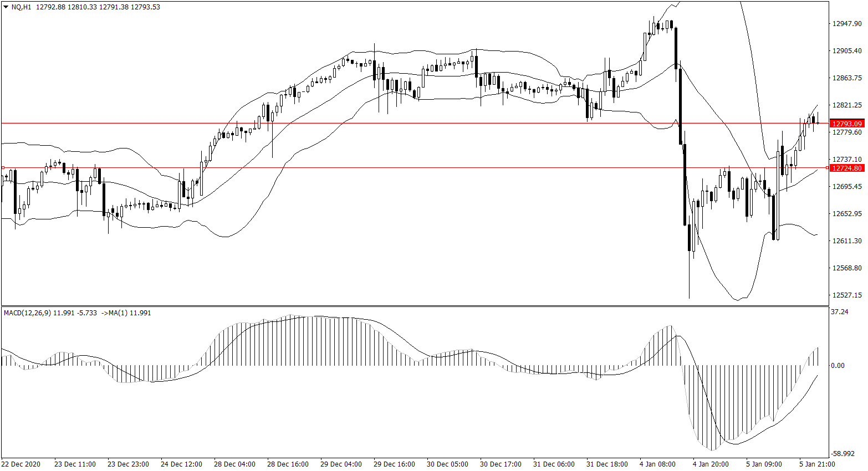Click the 5 Jan 21:00 time label
Image resolution: width=868 pixels, height=471 pixels.
coord(817,464)
